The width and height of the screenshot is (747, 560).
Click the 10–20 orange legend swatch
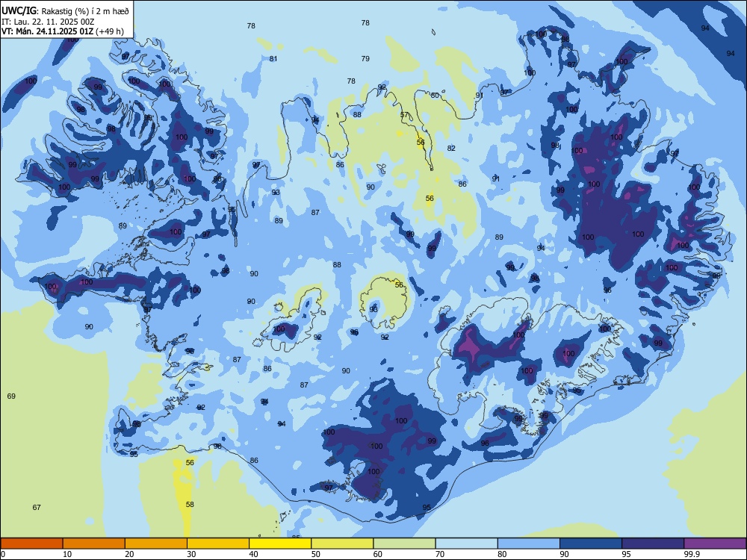94,544
